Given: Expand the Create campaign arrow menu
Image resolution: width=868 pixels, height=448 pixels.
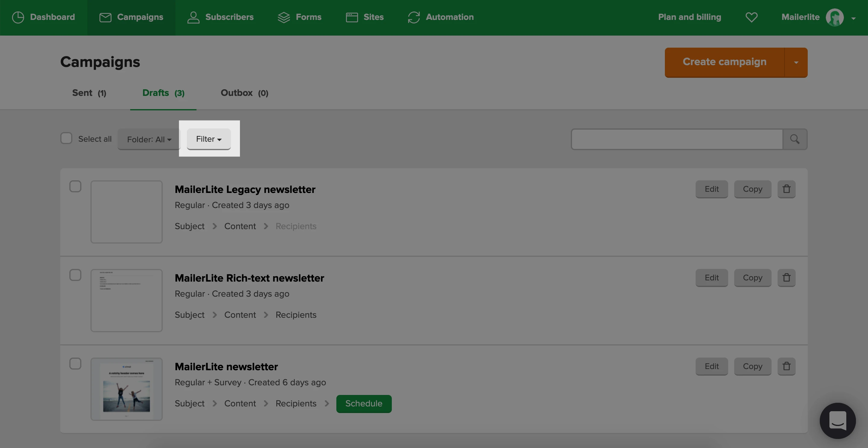Looking at the screenshot, I should point(796,62).
